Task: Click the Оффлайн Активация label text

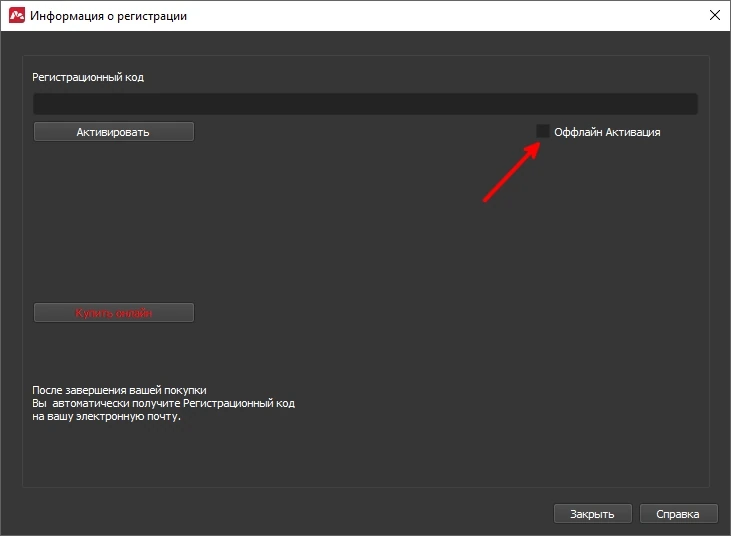Action: click(x=607, y=132)
